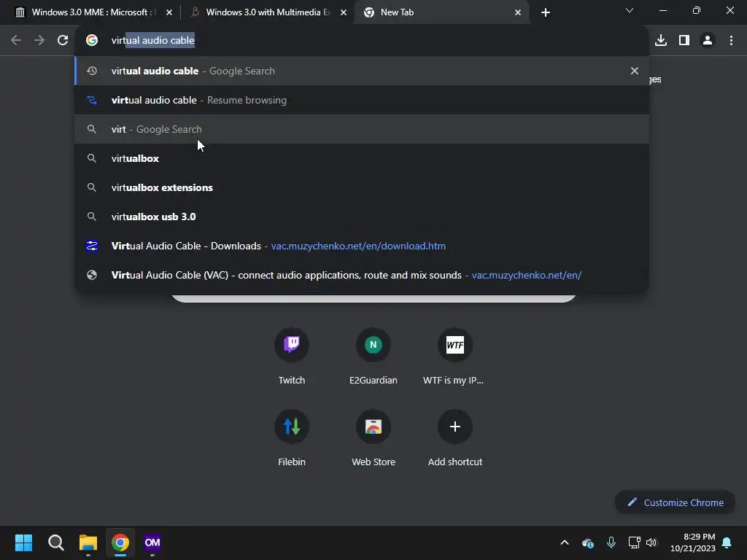Remove the 'virtual audio cable' history suggestion
Image resolution: width=747 pixels, height=560 pixels.
click(x=634, y=71)
